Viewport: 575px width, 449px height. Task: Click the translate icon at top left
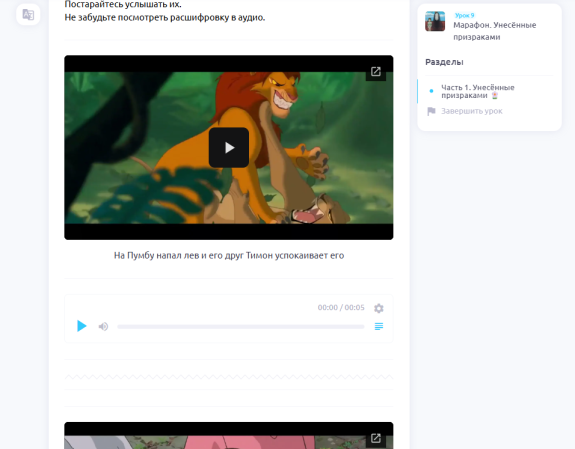(28, 15)
